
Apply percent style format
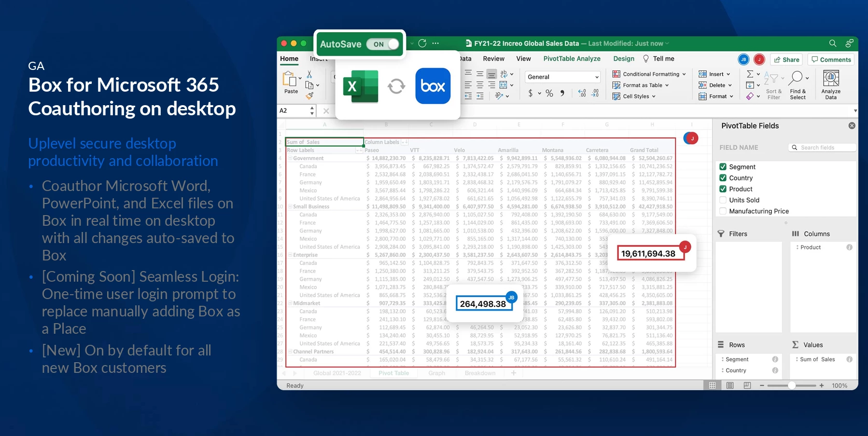click(549, 93)
